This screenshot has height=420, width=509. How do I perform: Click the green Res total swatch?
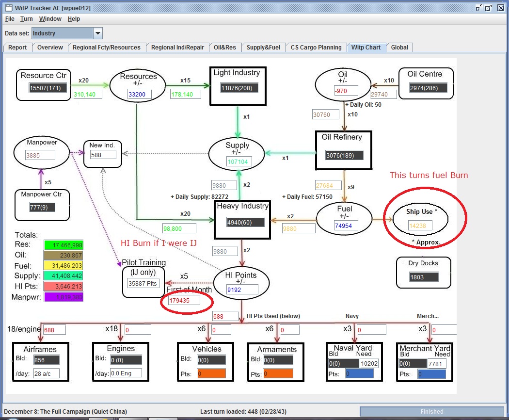[64, 245]
